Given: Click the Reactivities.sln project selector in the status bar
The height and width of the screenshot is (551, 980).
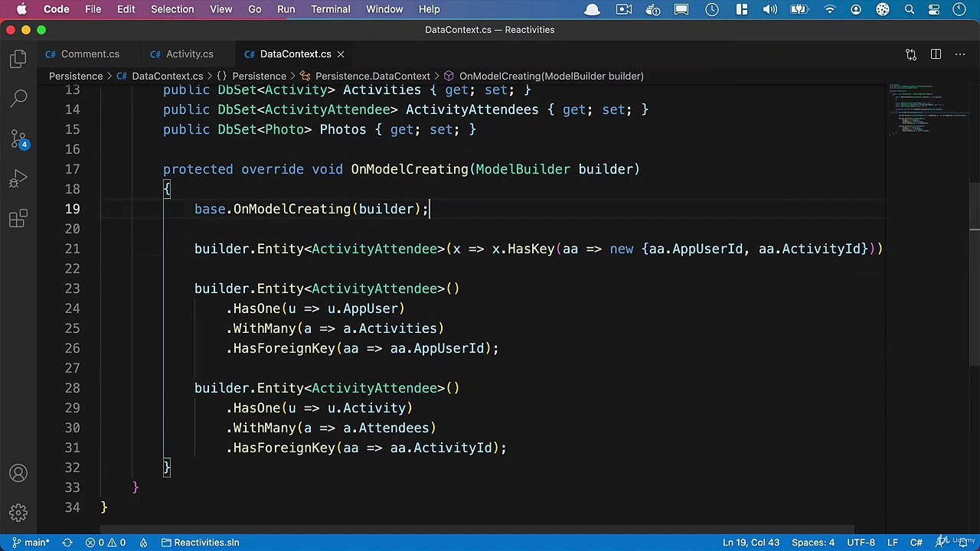Looking at the screenshot, I should (x=201, y=543).
